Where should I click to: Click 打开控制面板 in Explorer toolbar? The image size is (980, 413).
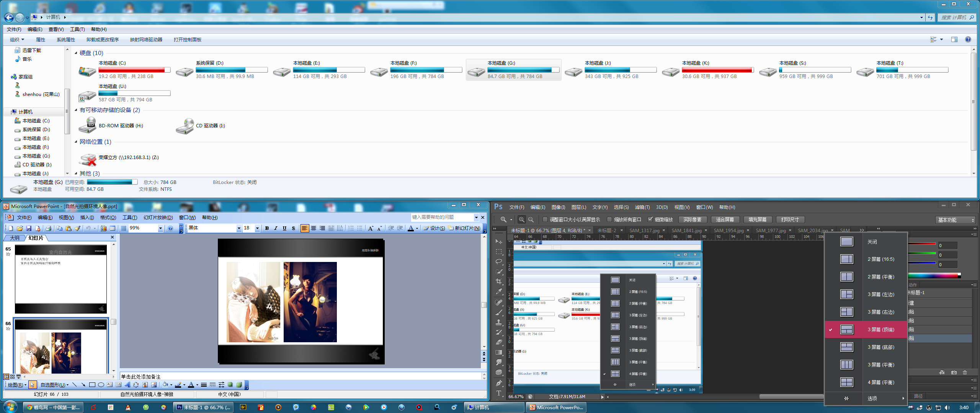point(188,40)
